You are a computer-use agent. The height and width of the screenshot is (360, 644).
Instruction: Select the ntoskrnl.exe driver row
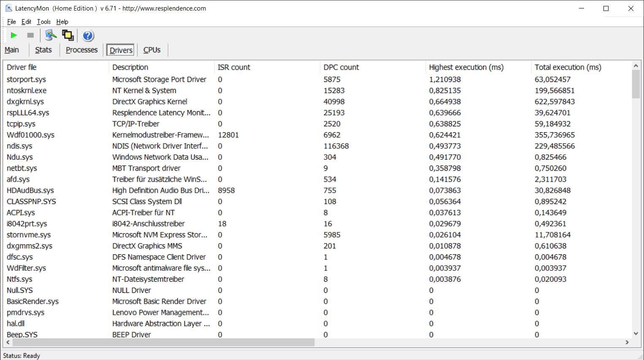pyautogui.click(x=317, y=90)
